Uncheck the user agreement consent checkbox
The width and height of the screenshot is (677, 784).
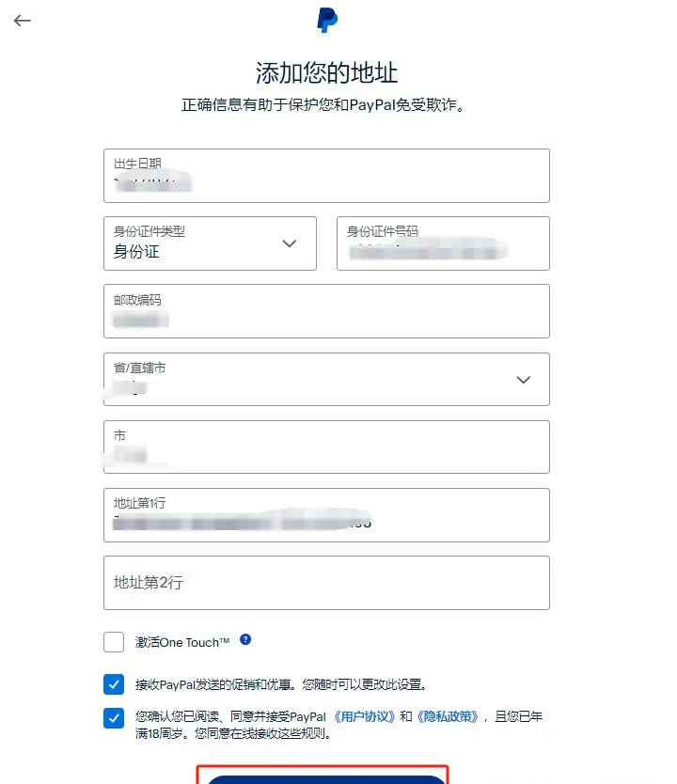(113, 718)
